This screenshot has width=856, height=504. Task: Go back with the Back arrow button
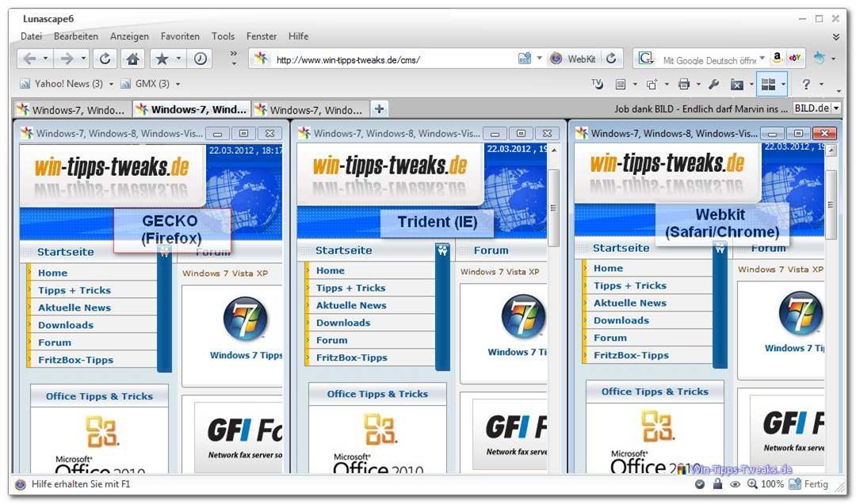[29, 59]
